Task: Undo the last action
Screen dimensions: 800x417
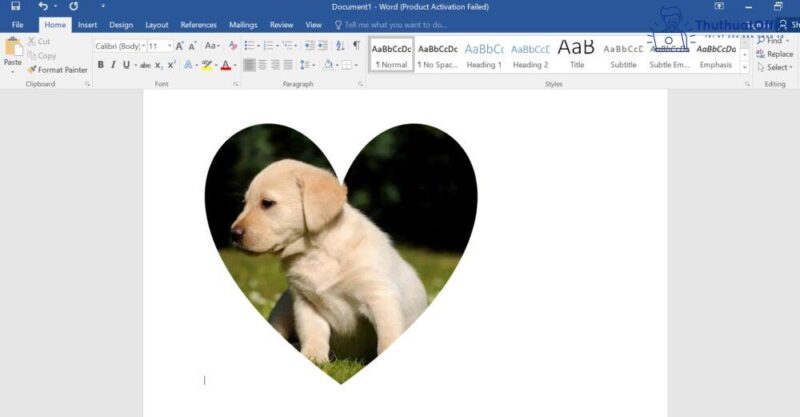Action: tap(43, 7)
